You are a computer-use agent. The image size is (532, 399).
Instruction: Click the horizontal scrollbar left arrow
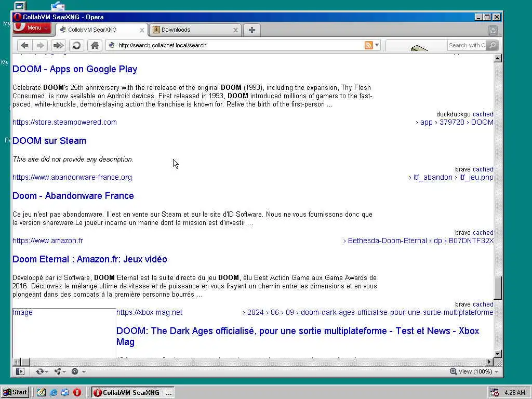[17, 362]
